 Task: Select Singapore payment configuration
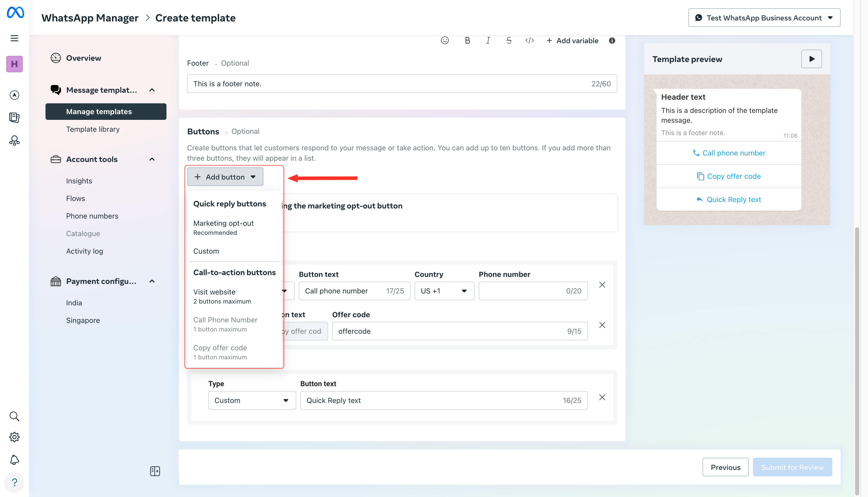[x=83, y=321]
